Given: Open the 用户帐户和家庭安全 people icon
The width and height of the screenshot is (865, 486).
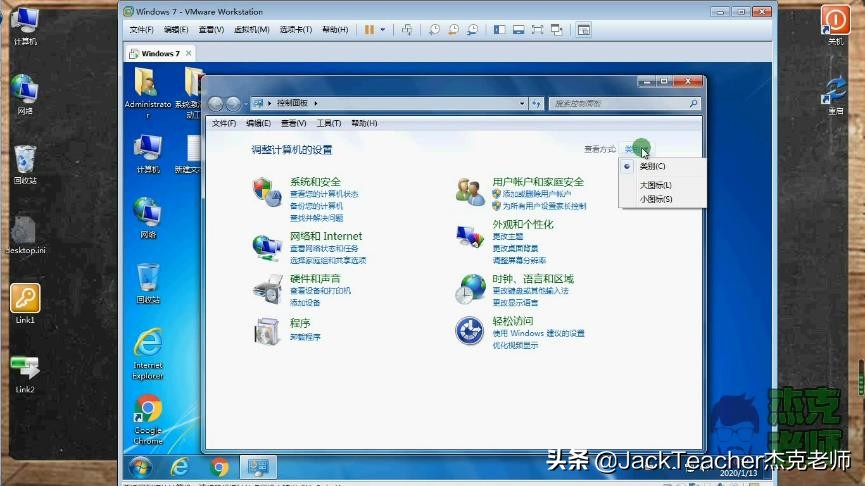Looking at the screenshot, I should [470, 191].
